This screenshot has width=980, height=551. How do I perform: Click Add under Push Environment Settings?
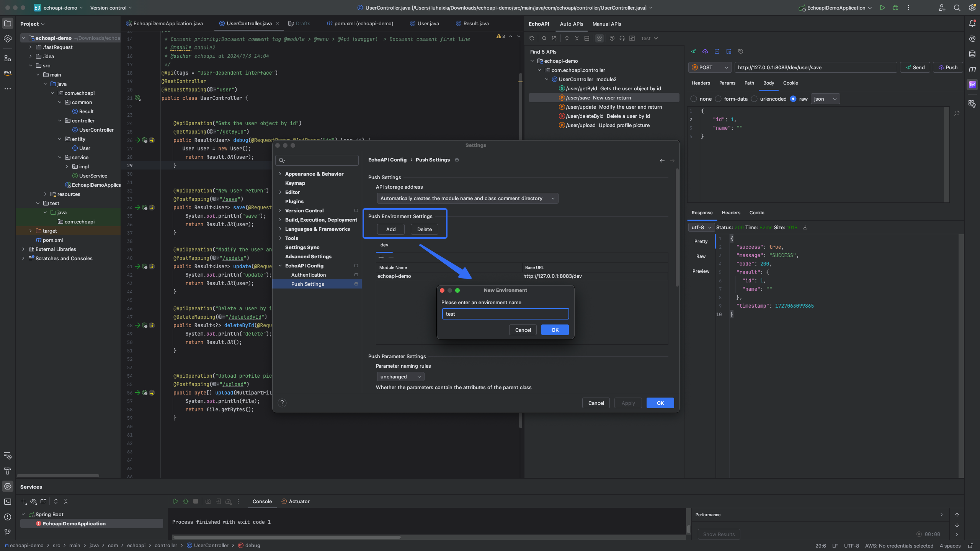391,229
